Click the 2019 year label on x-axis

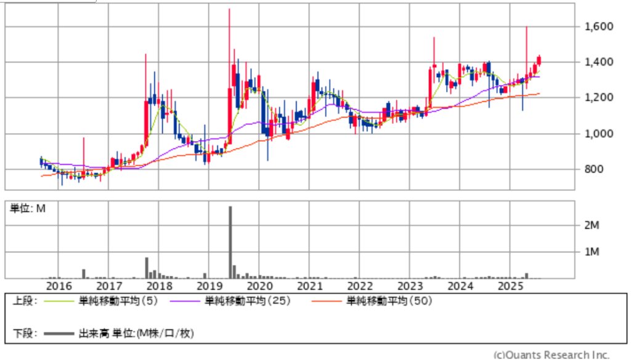point(210,286)
